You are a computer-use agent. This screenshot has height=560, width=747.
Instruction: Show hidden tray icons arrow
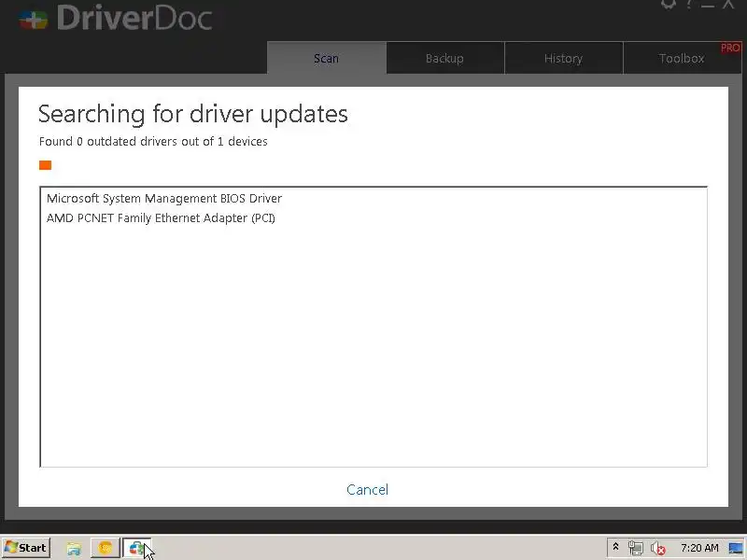tap(615, 547)
